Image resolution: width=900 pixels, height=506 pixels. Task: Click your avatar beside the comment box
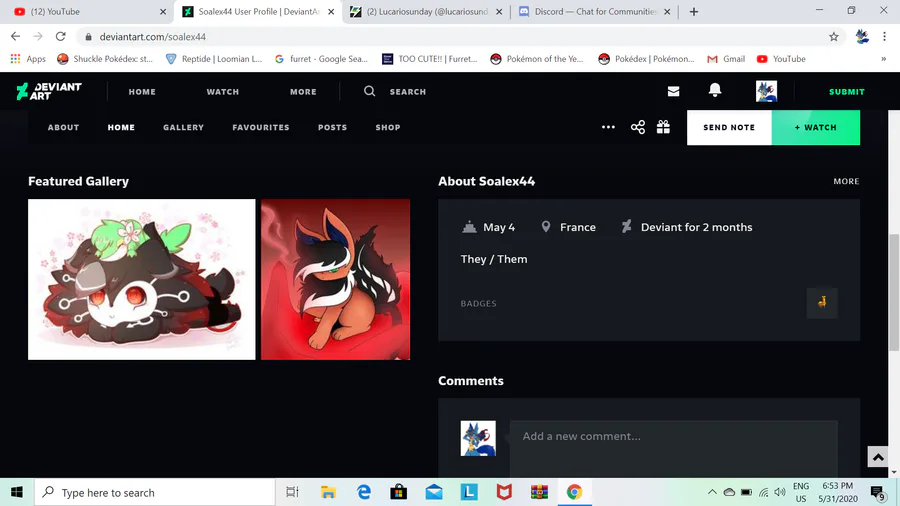pyautogui.click(x=478, y=438)
